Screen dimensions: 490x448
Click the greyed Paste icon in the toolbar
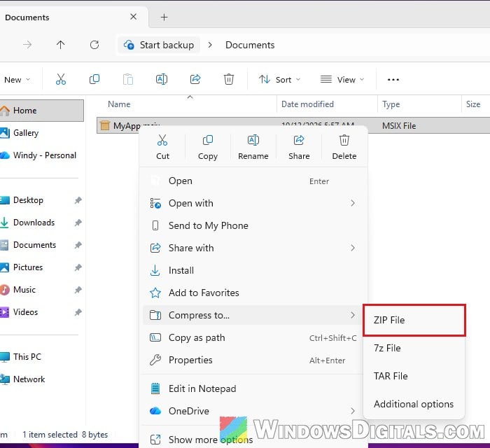coord(128,79)
